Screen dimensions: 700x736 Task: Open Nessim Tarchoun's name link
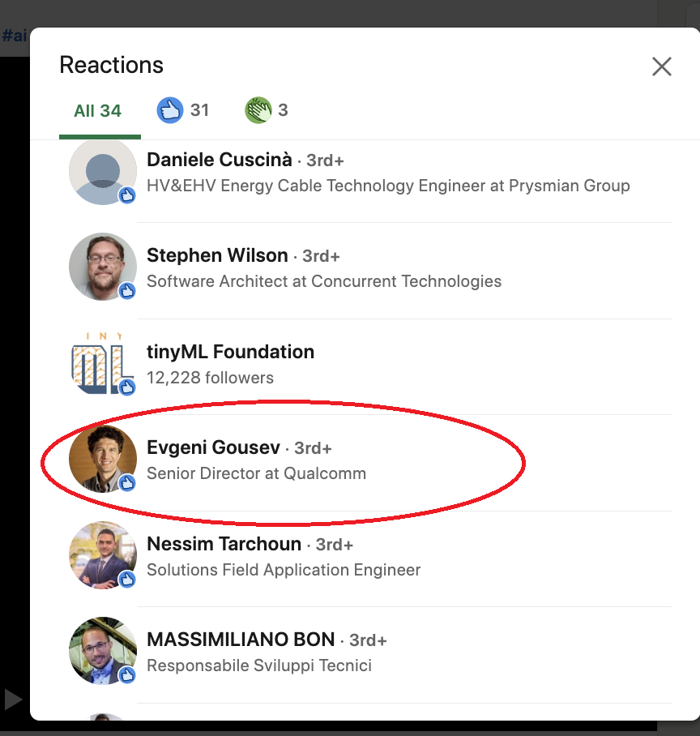(x=224, y=544)
